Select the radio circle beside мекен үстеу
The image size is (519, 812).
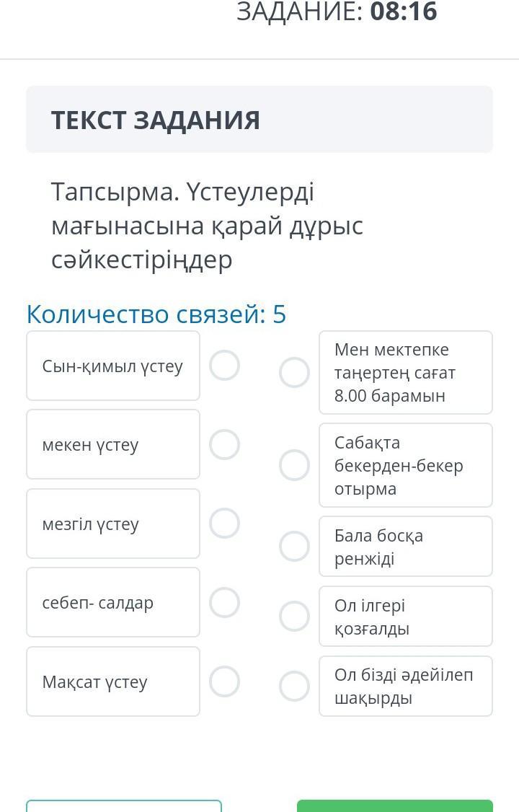pos(224,444)
